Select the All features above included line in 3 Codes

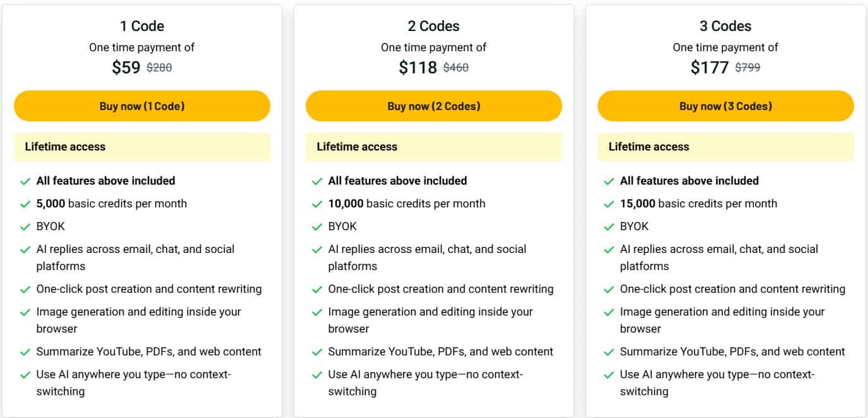tap(689, 180)
